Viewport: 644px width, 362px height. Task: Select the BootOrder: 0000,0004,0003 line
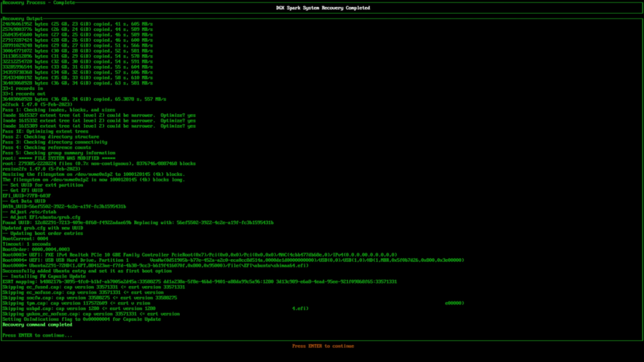tap(36, 249)
